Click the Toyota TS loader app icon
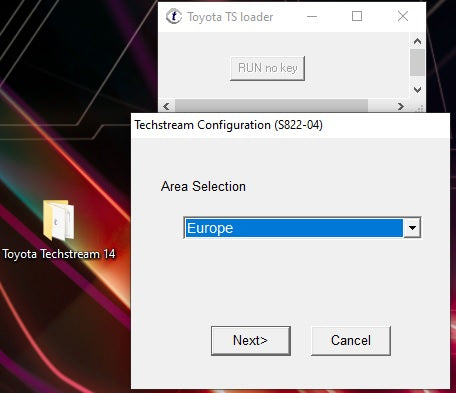 174,16
